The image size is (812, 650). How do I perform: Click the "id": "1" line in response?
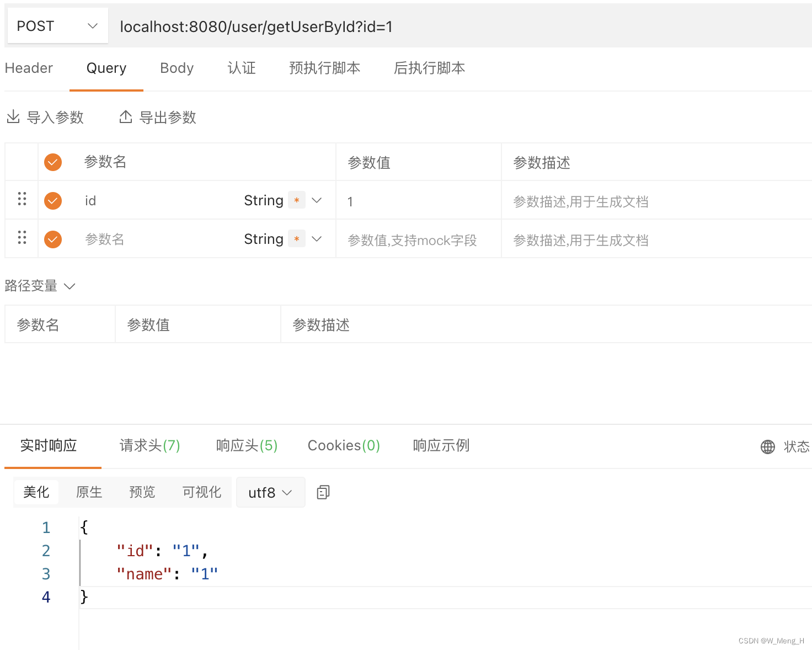coord(162,551)
